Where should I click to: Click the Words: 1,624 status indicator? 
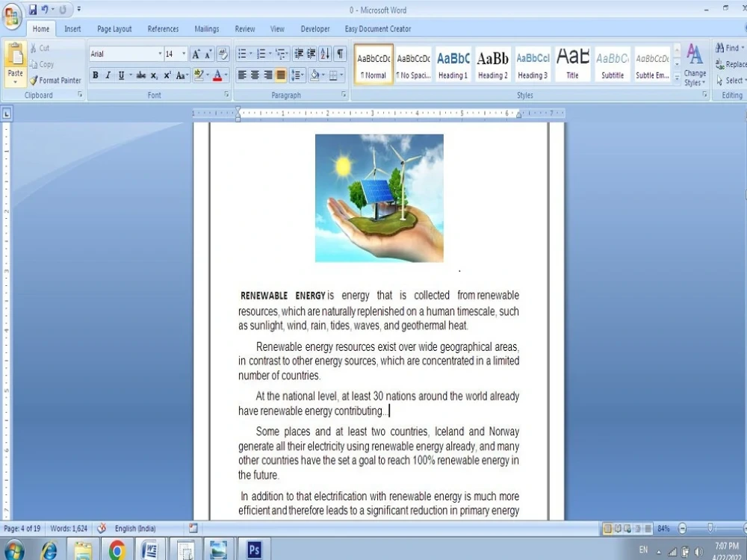coord(69,528)
